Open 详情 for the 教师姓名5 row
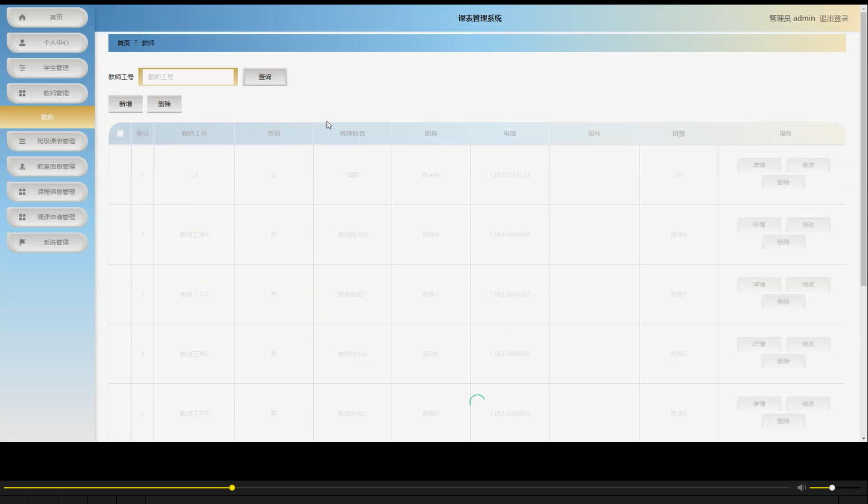This screenshot has width=868, height=504. pos(759,404)
